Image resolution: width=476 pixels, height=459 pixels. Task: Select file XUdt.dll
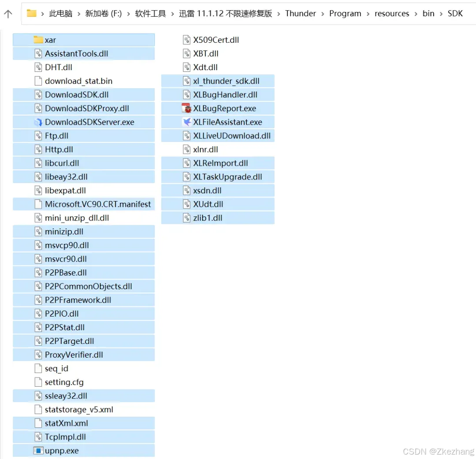218,204
